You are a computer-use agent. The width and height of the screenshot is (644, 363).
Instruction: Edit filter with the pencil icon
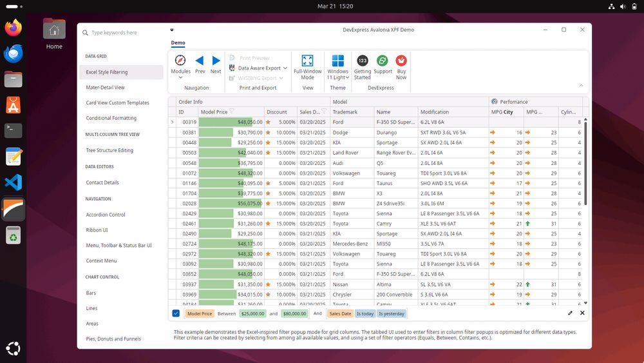(x=570, y=313)
